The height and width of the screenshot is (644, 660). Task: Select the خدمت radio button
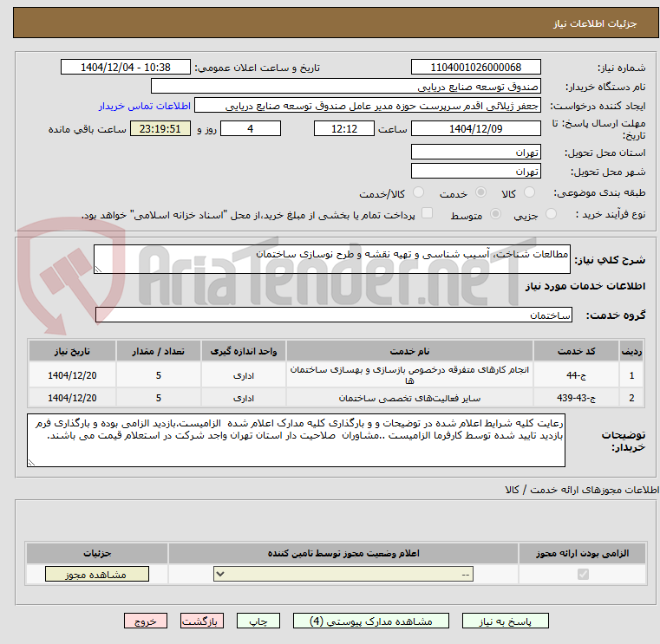point(480,192)
